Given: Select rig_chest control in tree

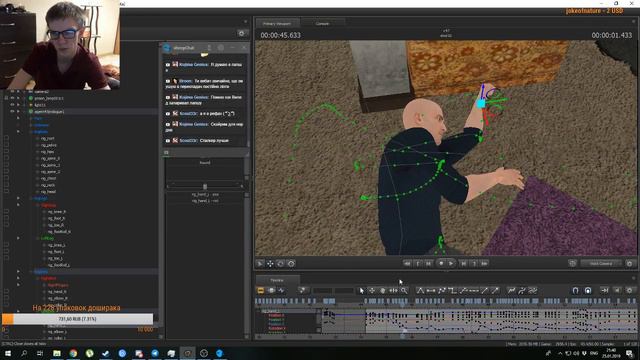Looking at the screenshot, I should pyautogui.click(x=48, y=178).
